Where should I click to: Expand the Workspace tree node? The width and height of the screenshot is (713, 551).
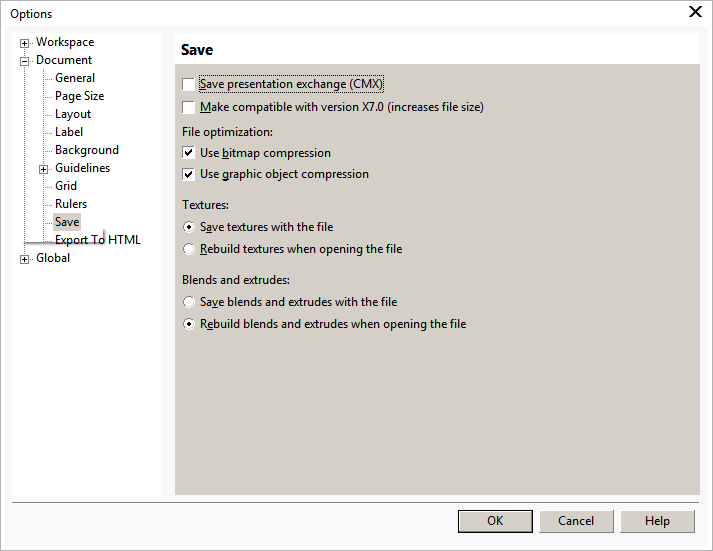coord(25,43)
